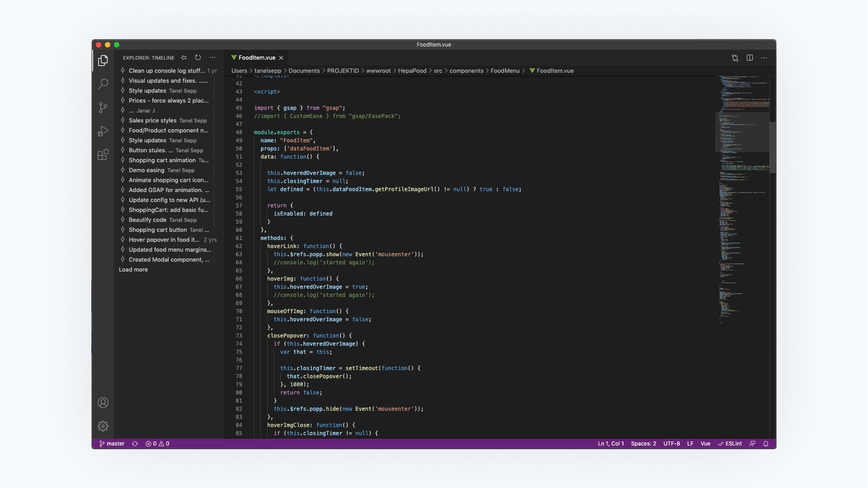Refresh the Timeline panel
Image resolution: width=868 pixels, height=488 pixels.
click(x=198, y=57)
